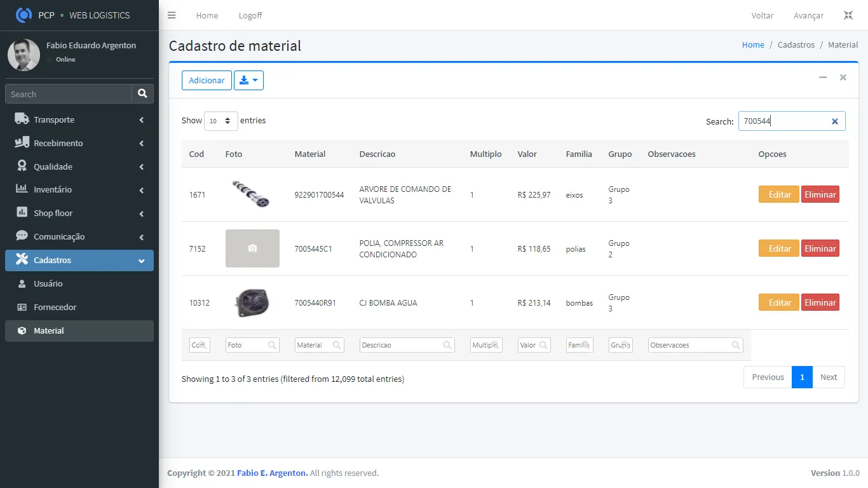Edit the CJ BOMBA AGUA material
This screenshot has width=868, height=488.
(x=778, y=302)
